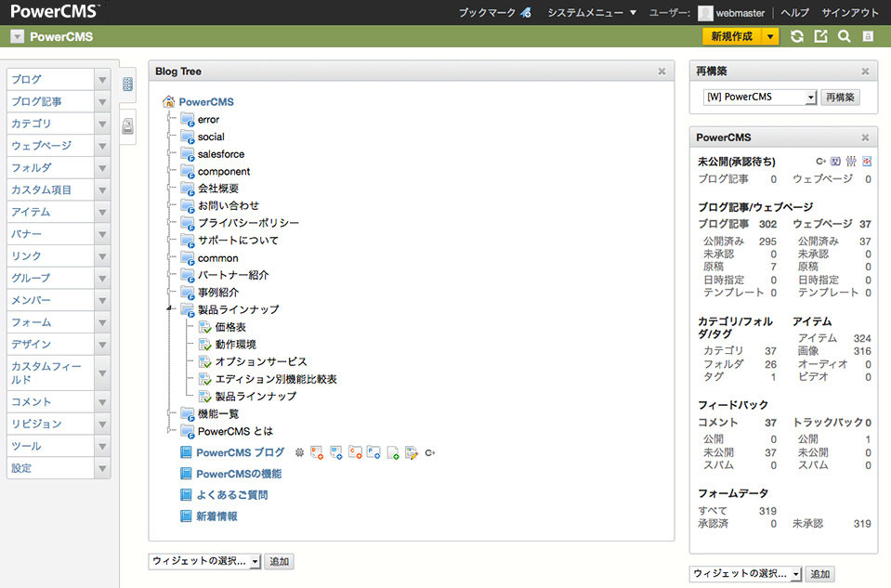Open よくあるご質問 blog link

coord(232,495)
